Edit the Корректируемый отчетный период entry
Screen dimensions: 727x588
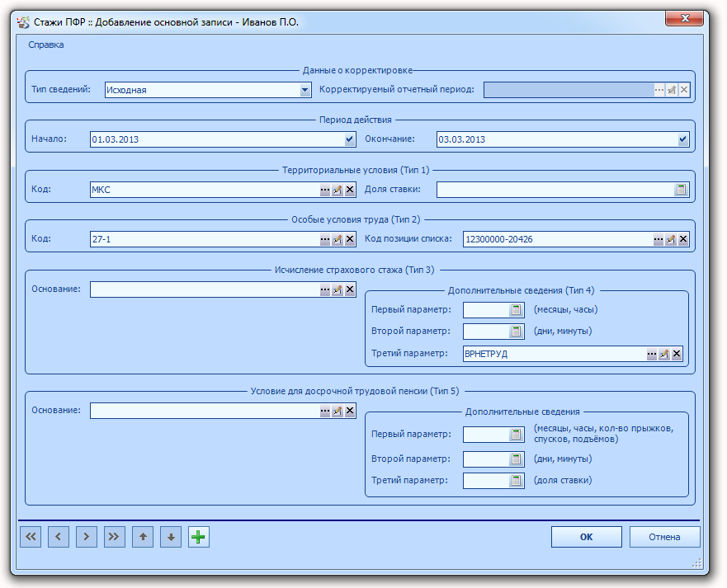672,90
